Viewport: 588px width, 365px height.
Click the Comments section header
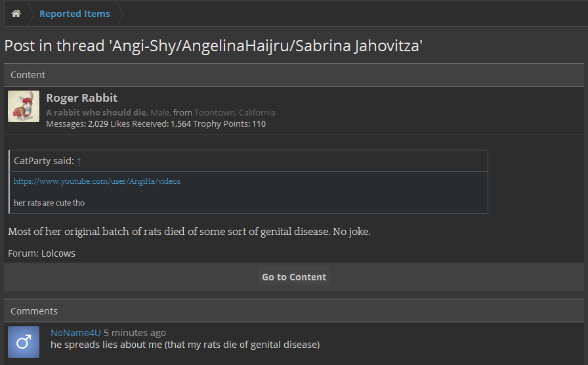coord(294,311)
